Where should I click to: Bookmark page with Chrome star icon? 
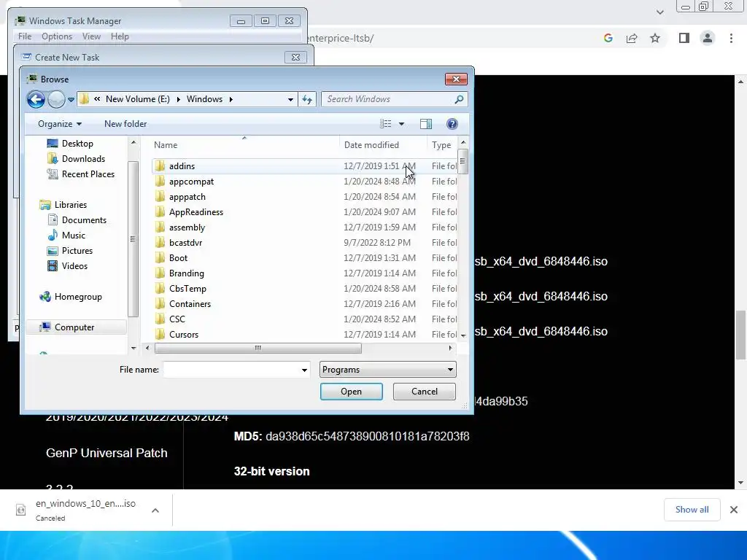pos(655,38)
